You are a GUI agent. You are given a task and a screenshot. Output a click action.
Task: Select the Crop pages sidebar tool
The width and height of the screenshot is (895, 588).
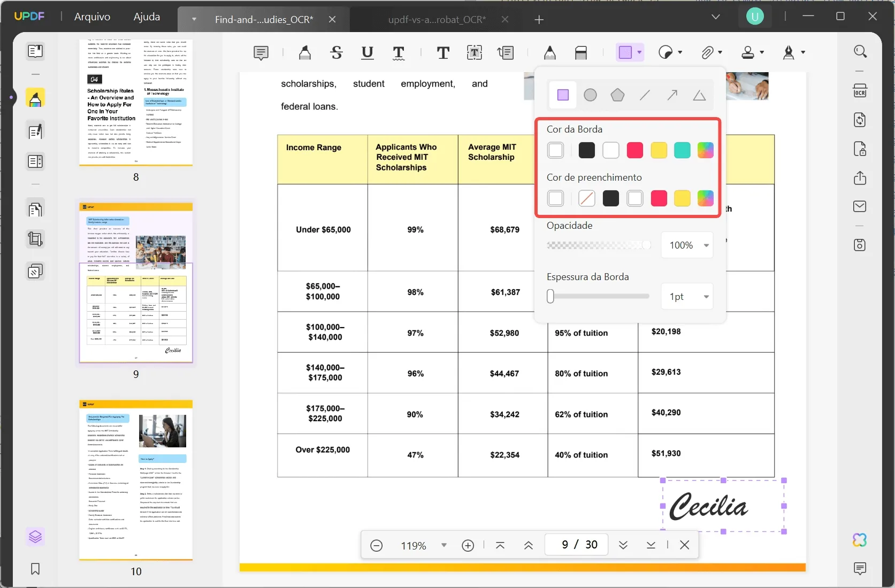pos(35,239)
